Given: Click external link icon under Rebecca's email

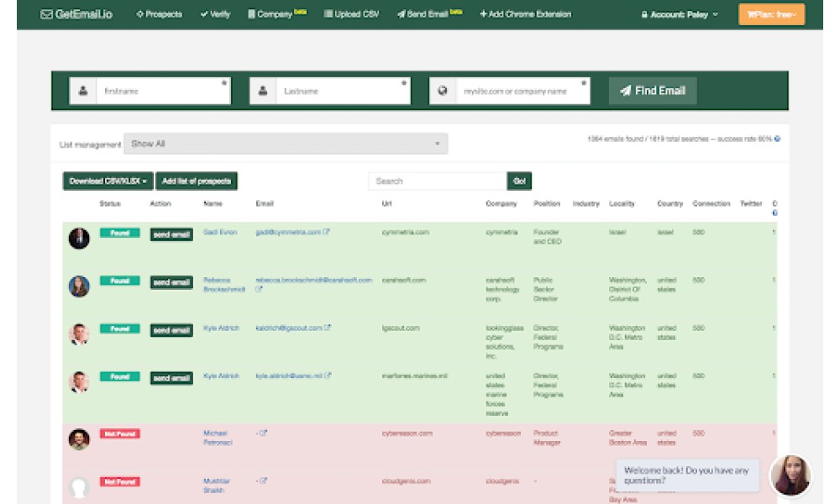Looking at the screenshot, I should (259, 289).
